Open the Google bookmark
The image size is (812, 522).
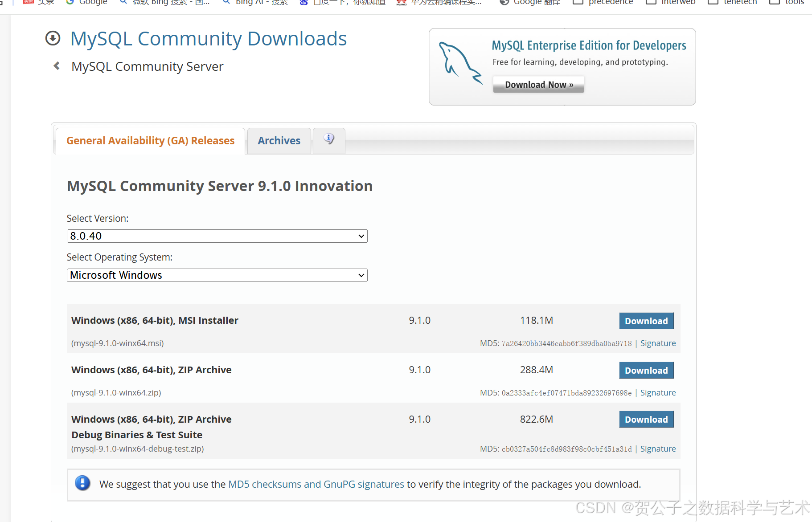[86, 2]
